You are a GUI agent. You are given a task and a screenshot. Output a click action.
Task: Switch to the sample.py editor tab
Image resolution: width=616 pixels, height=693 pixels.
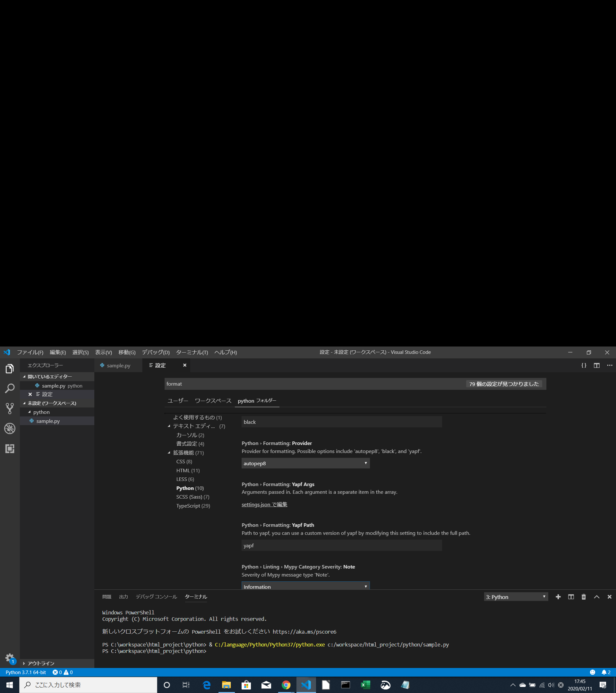[118, 365]
